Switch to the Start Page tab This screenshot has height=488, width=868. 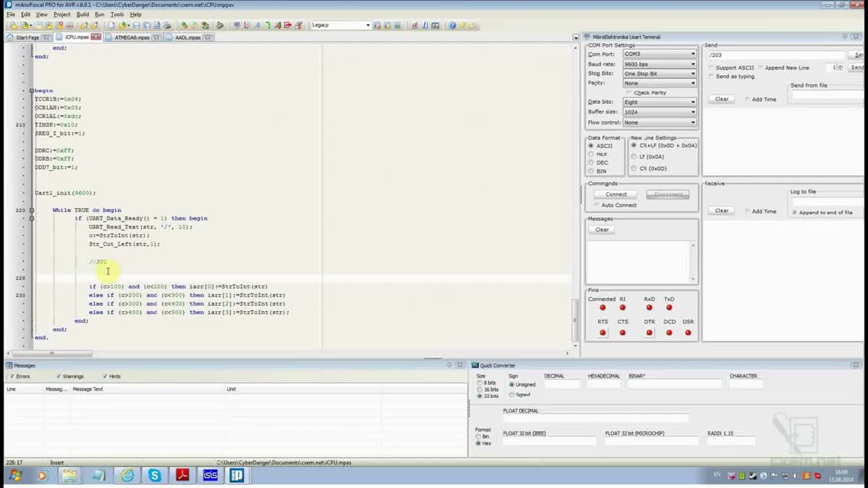[27, 37]
